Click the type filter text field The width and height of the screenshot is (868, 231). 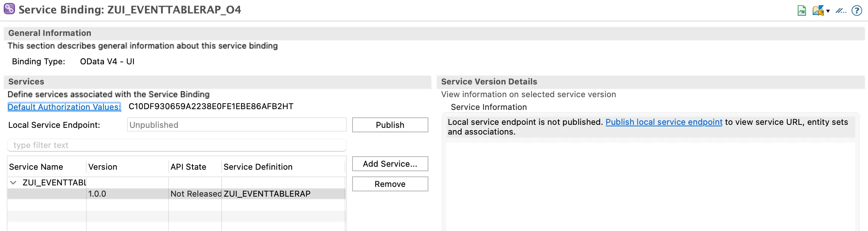coord(176,145)
